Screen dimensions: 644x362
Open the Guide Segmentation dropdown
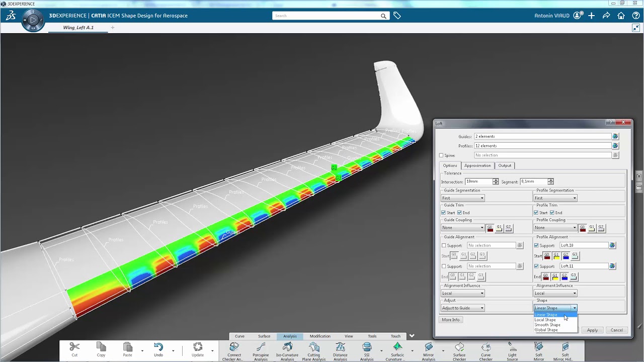click(462, 198)
